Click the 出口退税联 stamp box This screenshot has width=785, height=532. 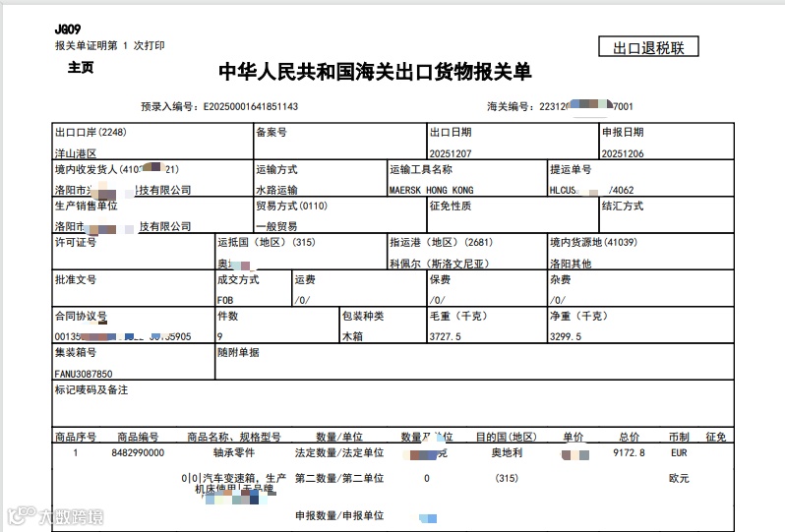coord(648,47)
